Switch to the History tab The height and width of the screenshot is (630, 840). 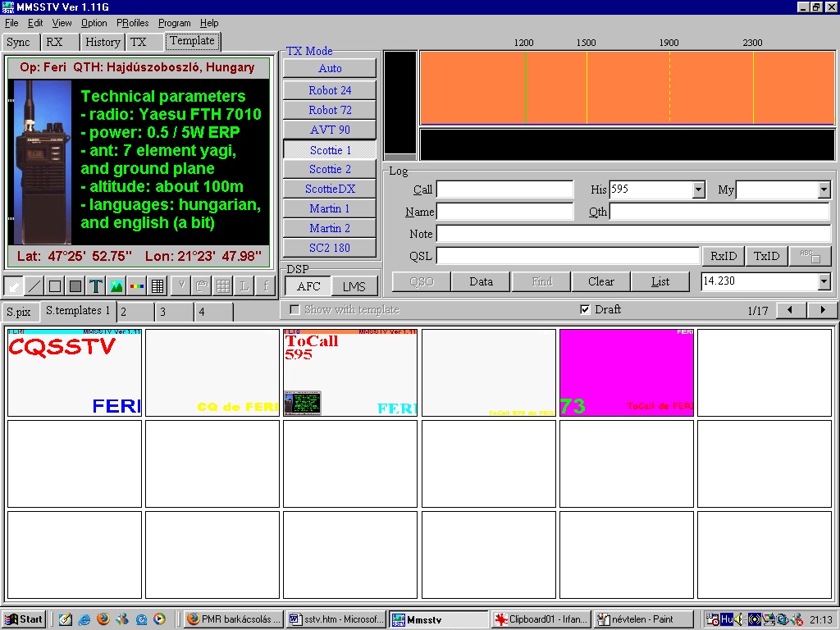(103, 42)
